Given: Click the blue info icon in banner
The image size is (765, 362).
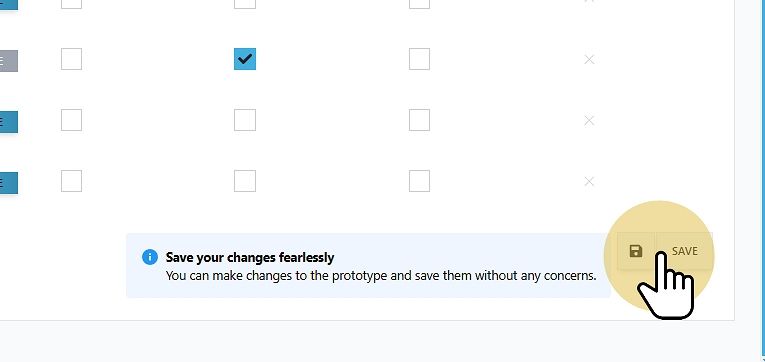Looking at the screenshot, I should tap(150, 257).
